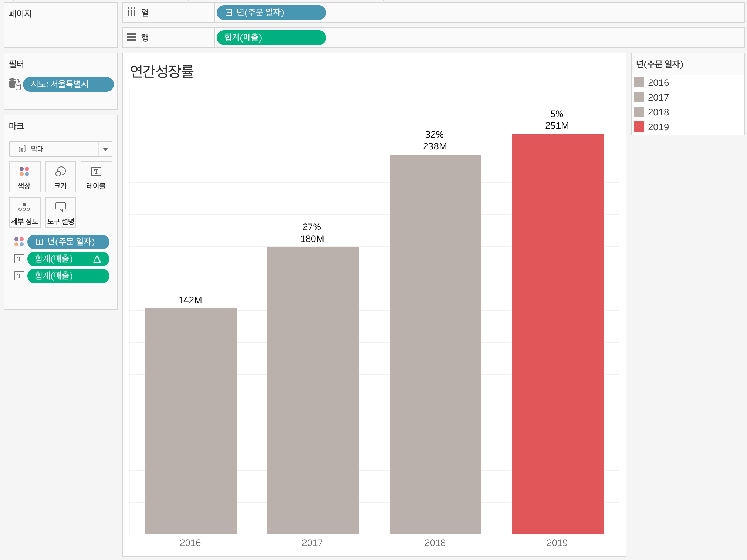
Task: Open the 크기 (Size) mark card
Action: click(x=60, y=177)
